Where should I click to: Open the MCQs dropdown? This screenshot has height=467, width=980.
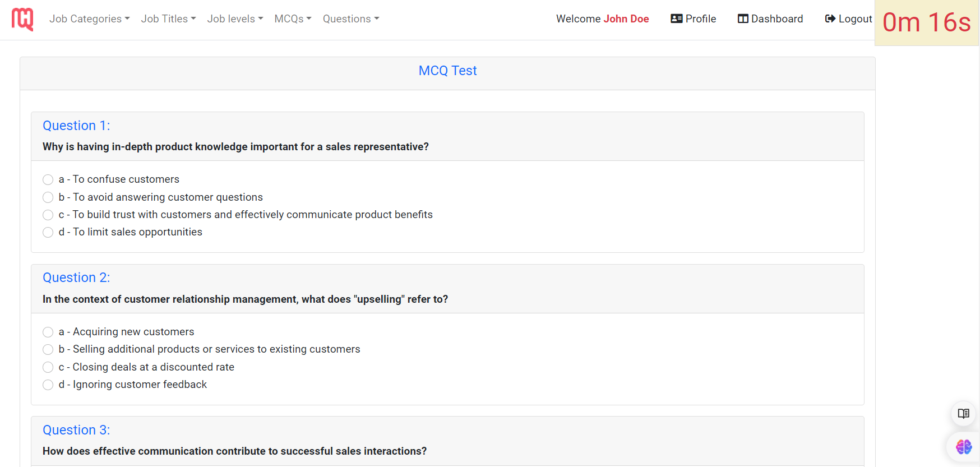293,19
